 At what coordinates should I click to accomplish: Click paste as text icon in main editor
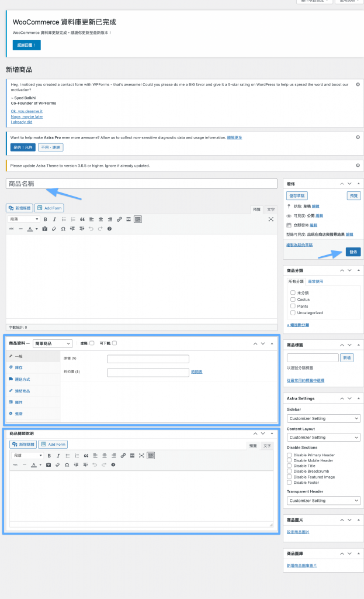44,229
